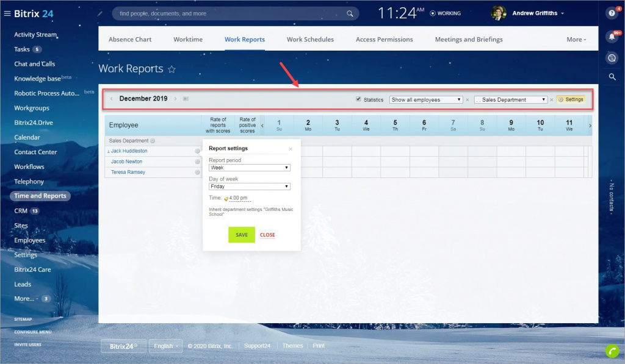Open Chat and Calls in sidebar
The width and height of the screenshot is (625, 364).
[x=35, y=64]
